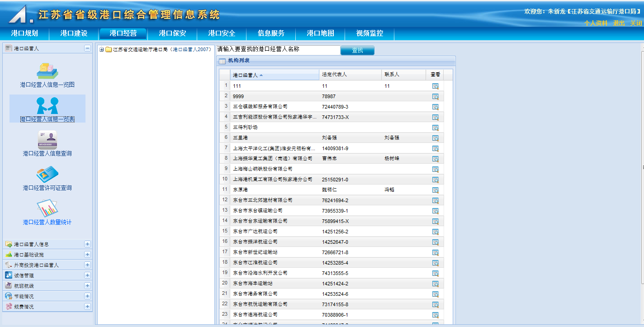Open 港口经营许可证查询 icon
The height and width of the screenshot is (327, 644).
47,175
